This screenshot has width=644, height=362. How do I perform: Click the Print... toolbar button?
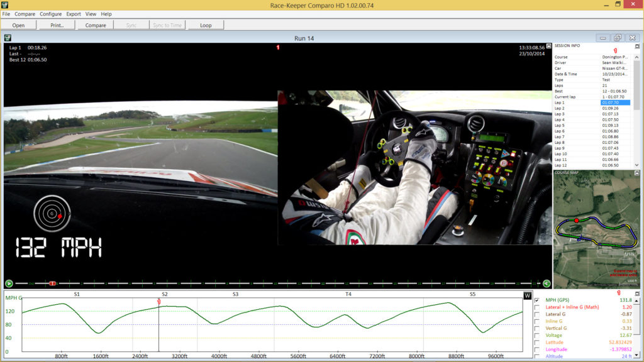point(57,25)
